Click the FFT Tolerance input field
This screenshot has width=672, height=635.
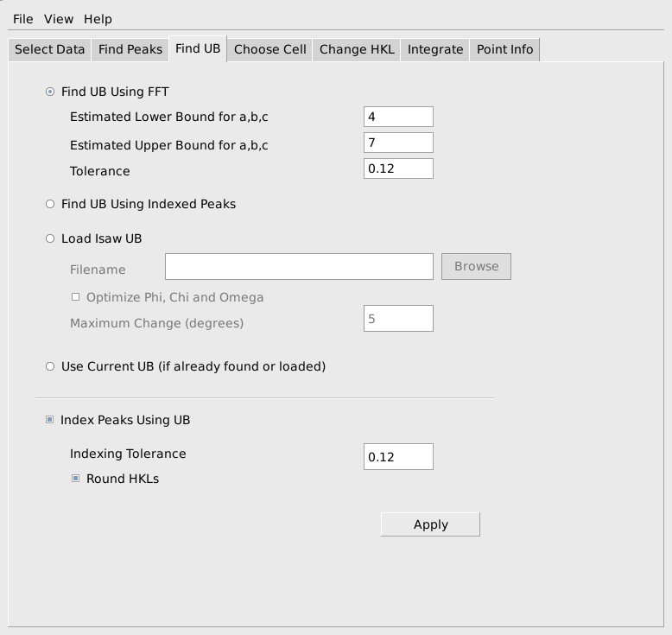(x=398, y=168)
